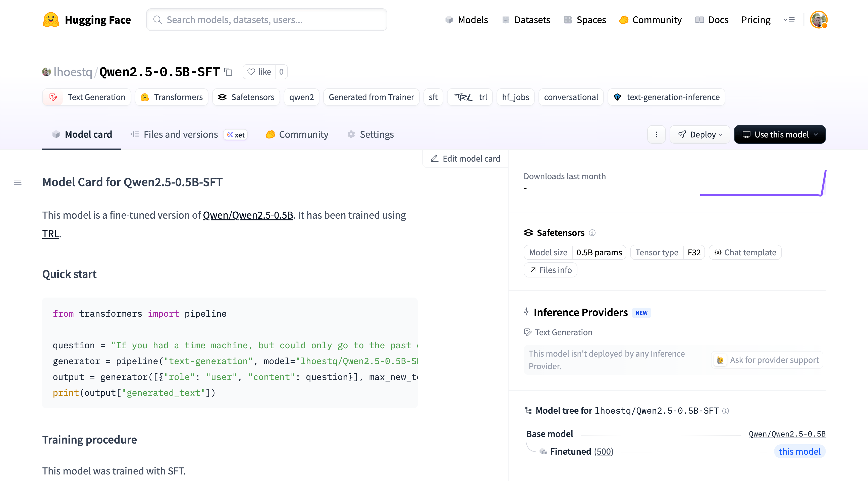Click the Chat template button
868x481 pixels.
coord(745,253)
